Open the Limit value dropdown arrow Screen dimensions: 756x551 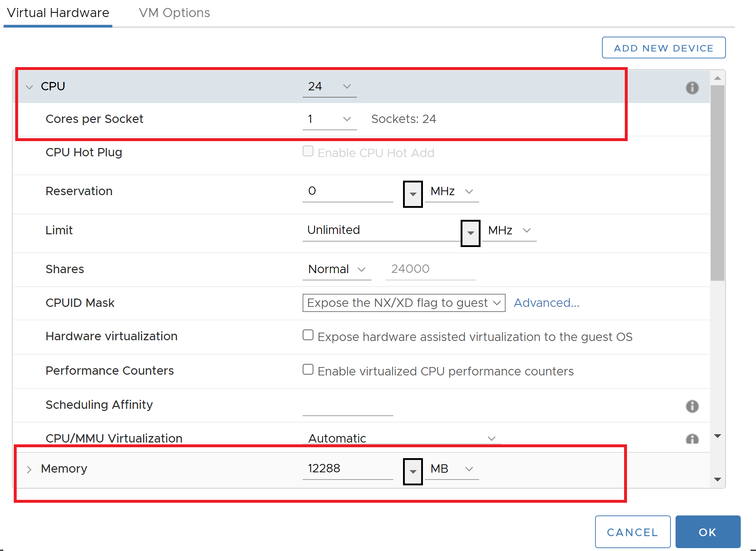pos(470,233)
